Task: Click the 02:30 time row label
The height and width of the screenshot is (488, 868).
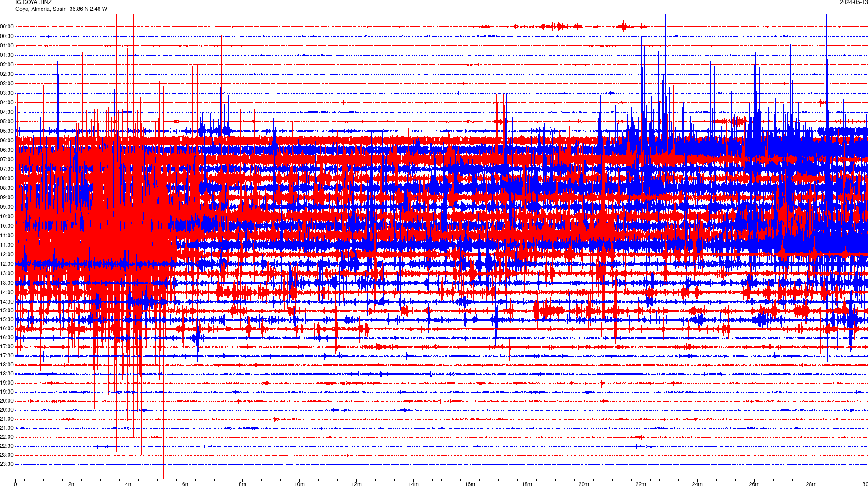Action: tap(7, 74)
